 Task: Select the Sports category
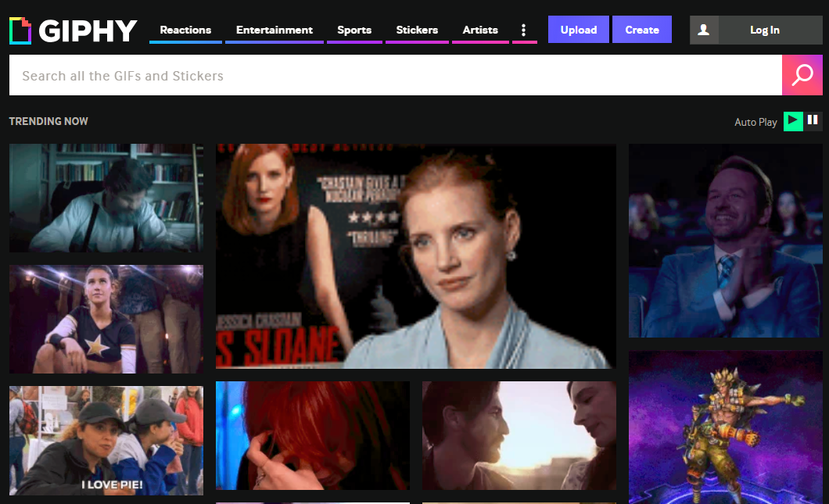(354, 30)
